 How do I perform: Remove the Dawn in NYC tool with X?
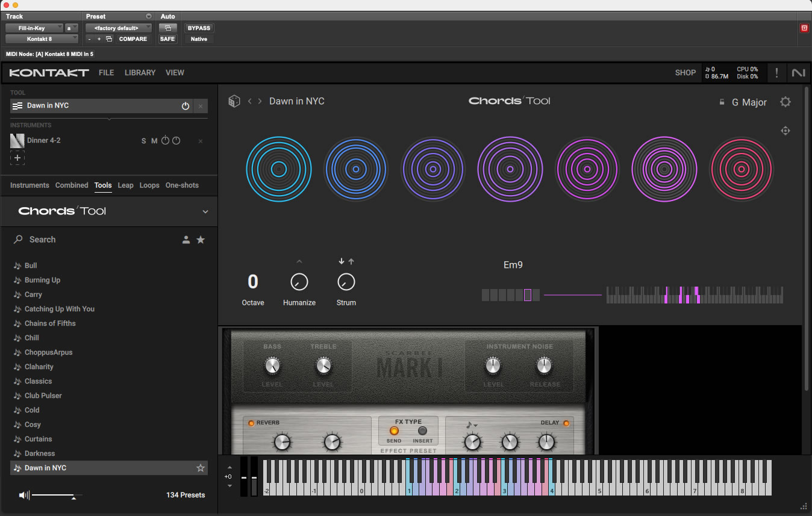click(201, 106)
